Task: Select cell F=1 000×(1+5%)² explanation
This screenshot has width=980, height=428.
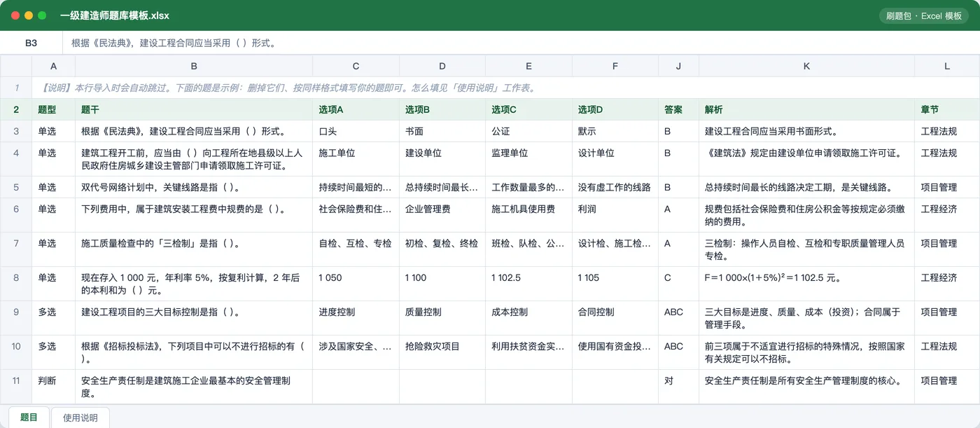Action: 806,283
